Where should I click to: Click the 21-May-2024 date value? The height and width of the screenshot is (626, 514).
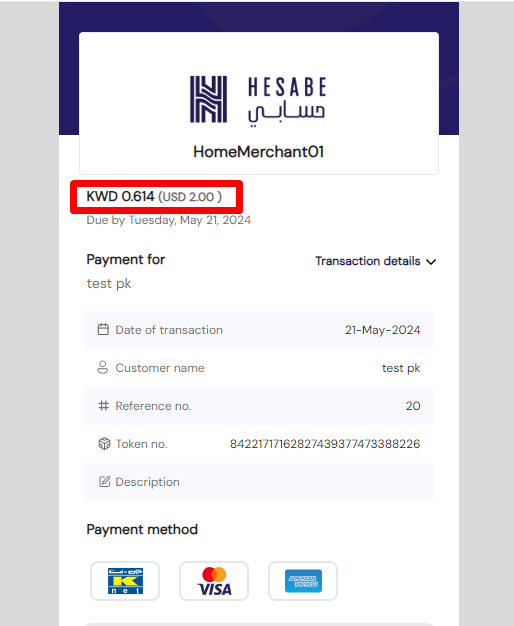point(382,330)
